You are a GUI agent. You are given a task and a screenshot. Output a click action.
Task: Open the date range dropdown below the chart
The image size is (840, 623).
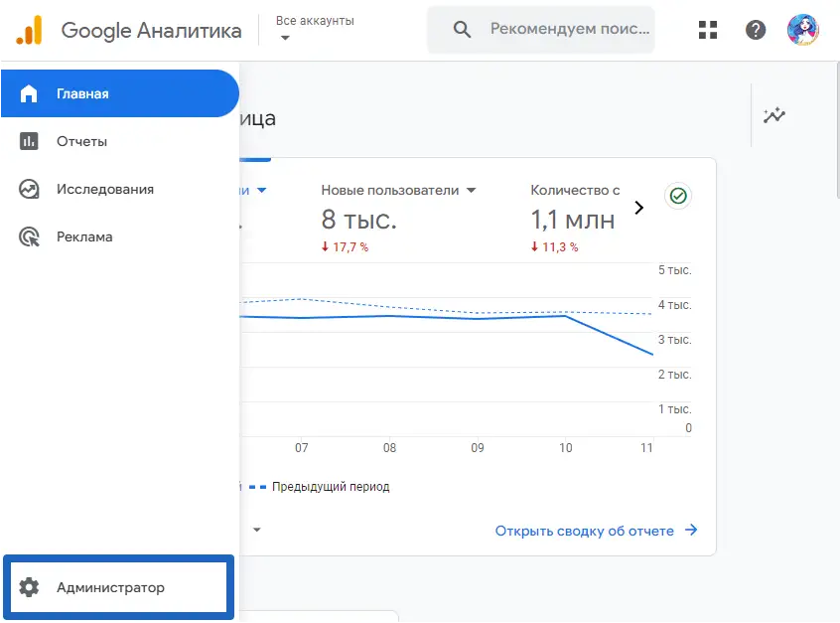257,530
